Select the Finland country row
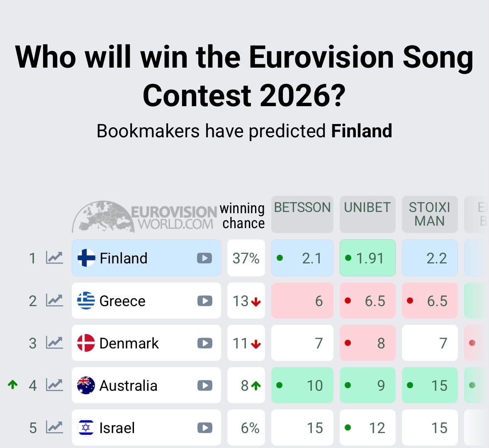This screenshot has width=489, height=448. (x=146, y=258)
